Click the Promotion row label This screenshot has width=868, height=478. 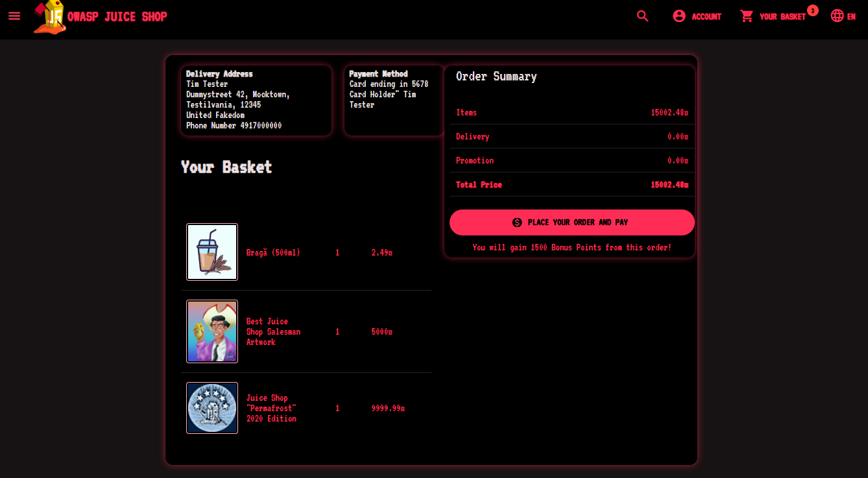475,160
